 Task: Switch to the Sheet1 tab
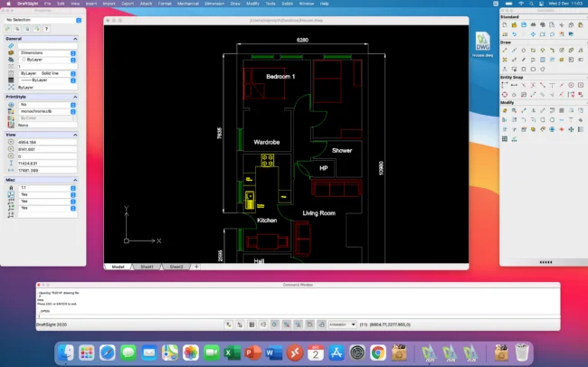(146, 267)
